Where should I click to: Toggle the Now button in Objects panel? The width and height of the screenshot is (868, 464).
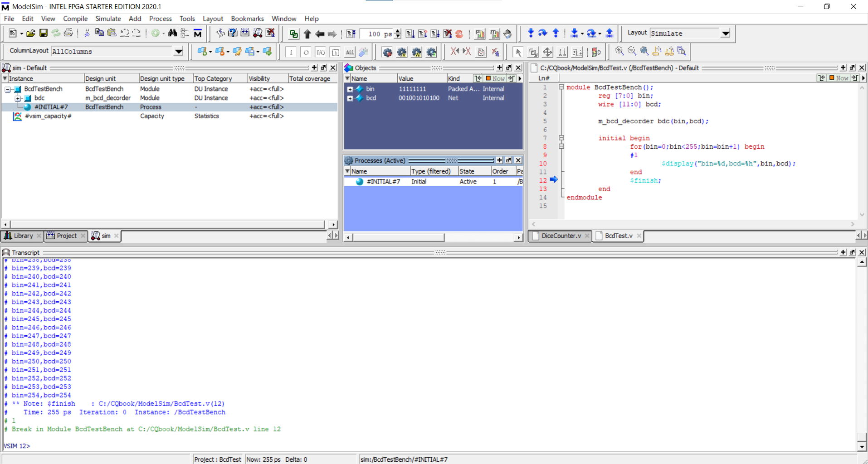pos(495,78)
